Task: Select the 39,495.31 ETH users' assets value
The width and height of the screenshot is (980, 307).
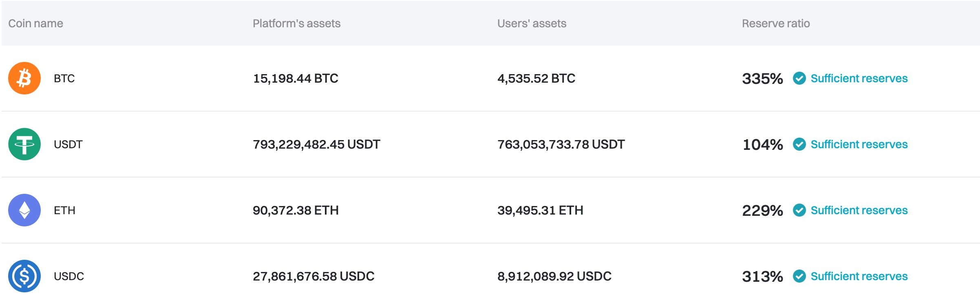Action: (x=540, y=210)
